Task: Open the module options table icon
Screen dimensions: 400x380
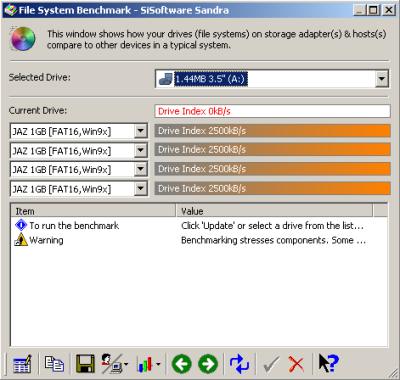Action: point(22,364)
